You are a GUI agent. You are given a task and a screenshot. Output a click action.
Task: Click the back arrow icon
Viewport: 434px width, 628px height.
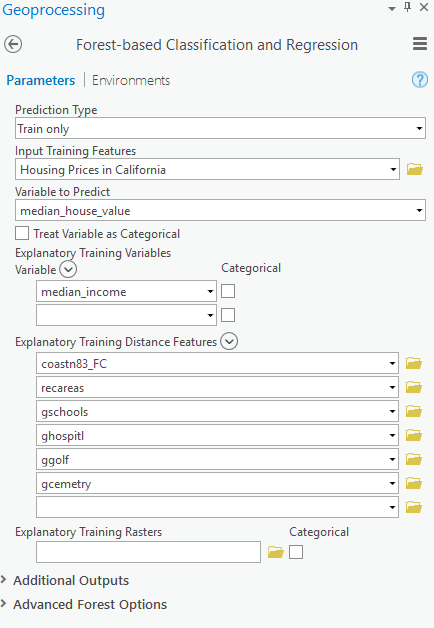point(13,44)
